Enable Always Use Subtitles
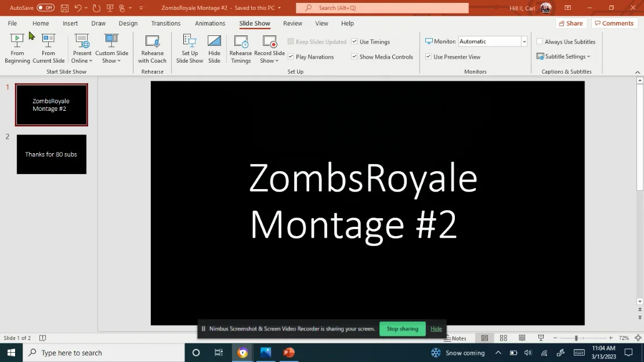The width and height of the screenshot is (644, 362). pos(540,42)
